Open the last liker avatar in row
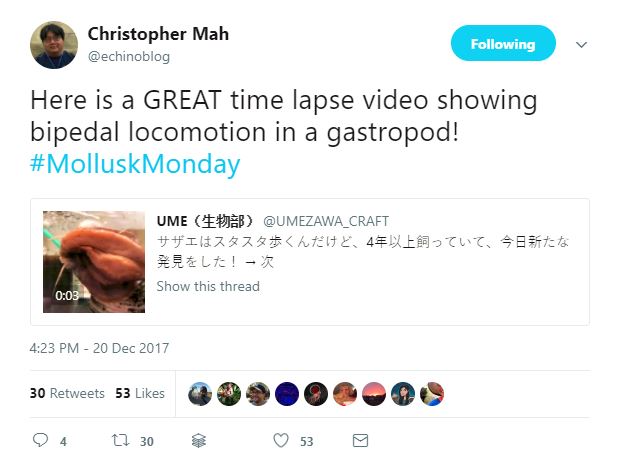The height and width of the screenshot is (466, 620). click(432, 394)
